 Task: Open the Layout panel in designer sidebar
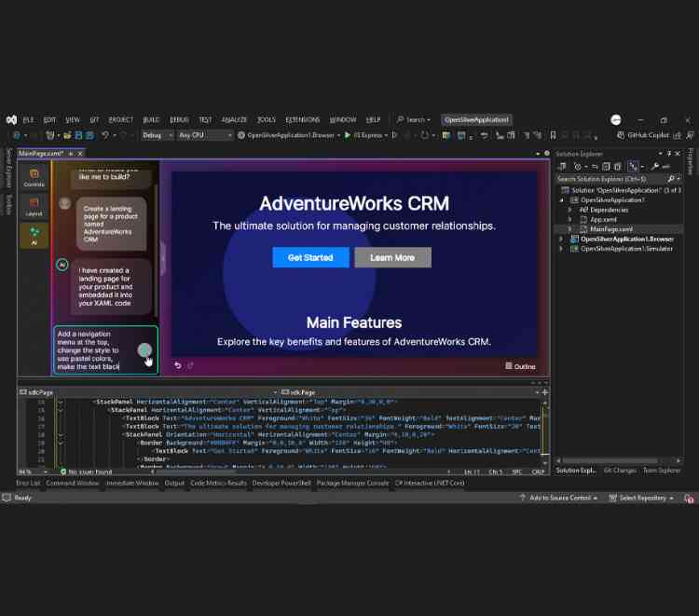(34, 207)
